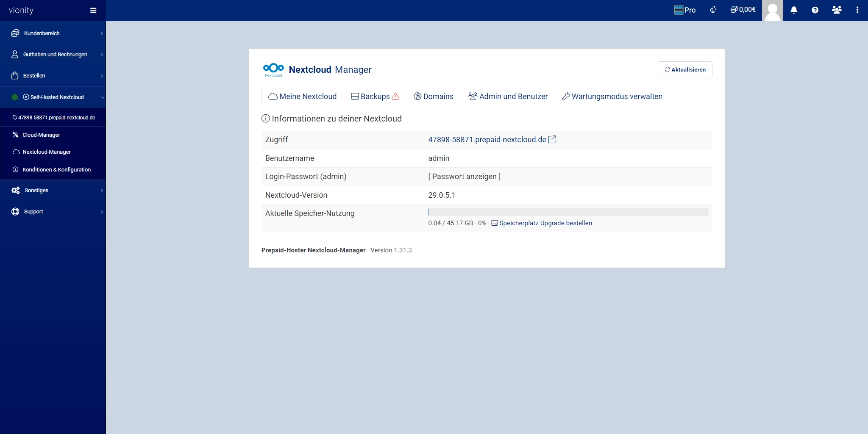The width and height of the screenshot is (868, 434).
Task: Open Admin und Benutzer tab
Action: click(508, 97)
